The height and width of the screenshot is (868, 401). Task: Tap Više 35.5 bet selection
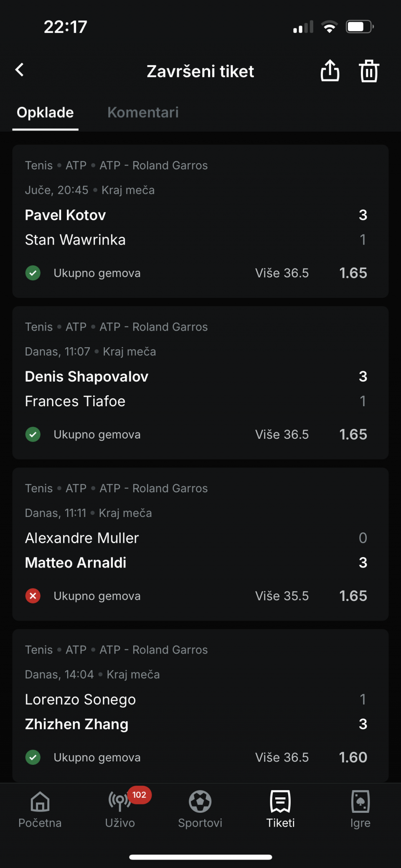[282, 596]
